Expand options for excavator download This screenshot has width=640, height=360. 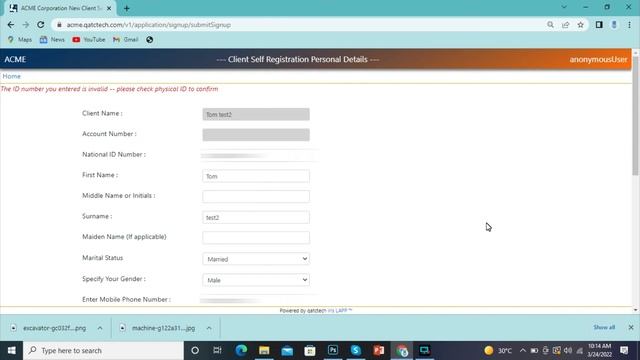[100, 328]
